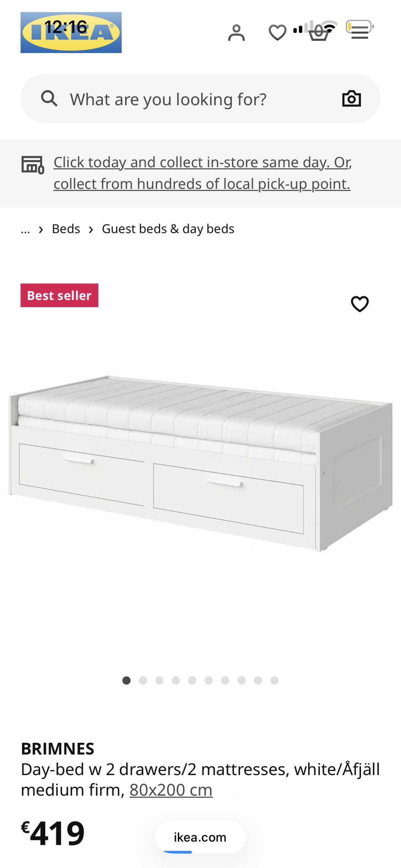This screenshot has width=401, height=868.
Task: Go to Beds breadcrumb
Action: click(x=66, y=229)
